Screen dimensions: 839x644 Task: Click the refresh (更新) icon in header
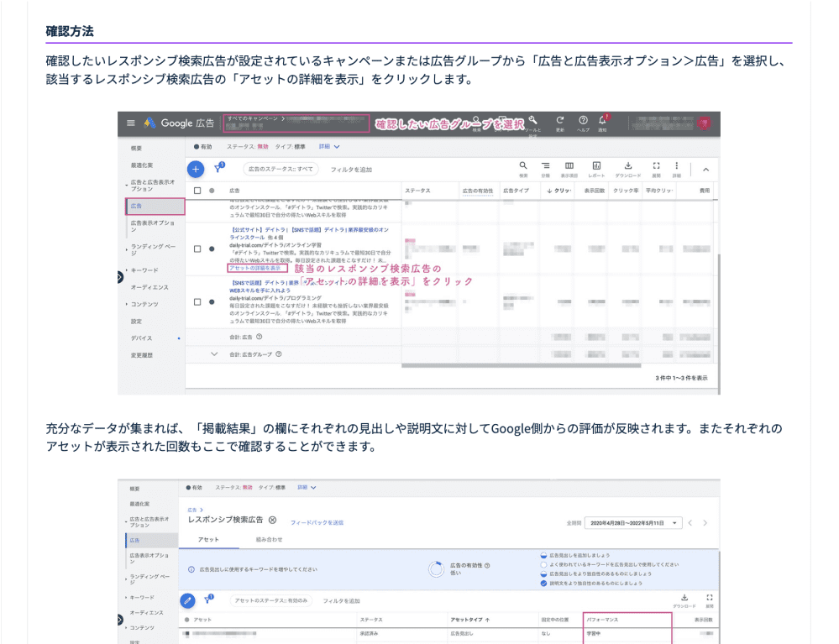click(x=560, y=122)
